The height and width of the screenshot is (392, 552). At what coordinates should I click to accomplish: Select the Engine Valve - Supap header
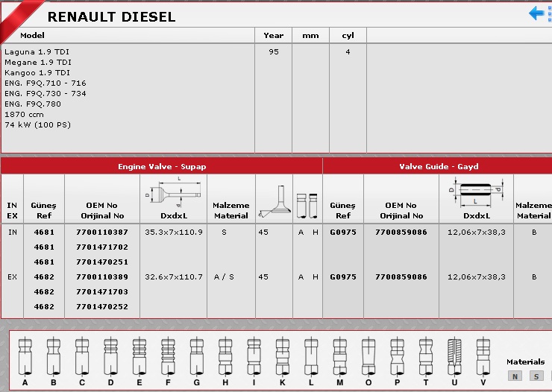(162, 166)
